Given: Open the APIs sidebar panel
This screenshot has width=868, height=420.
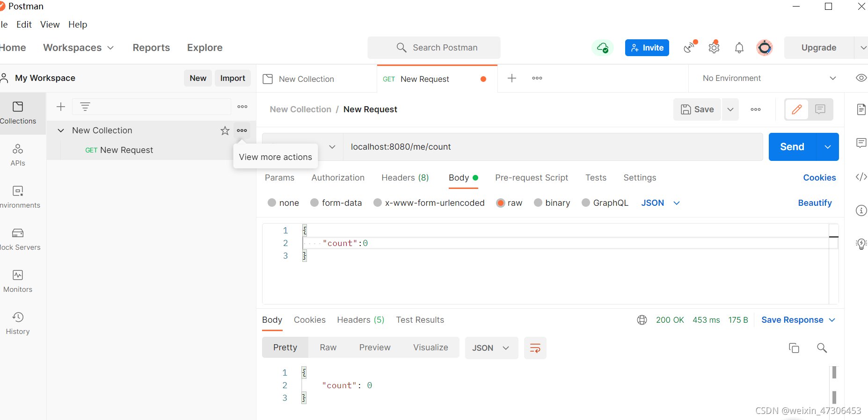Looking at the screenshot, I should tap(18, 155).
